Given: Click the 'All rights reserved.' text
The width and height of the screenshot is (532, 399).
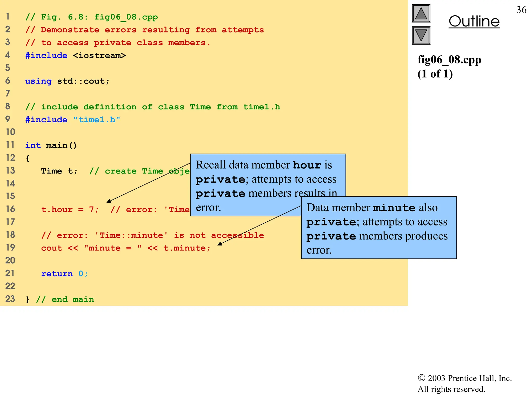Looking at the screenshot, I should click(451, 389).
